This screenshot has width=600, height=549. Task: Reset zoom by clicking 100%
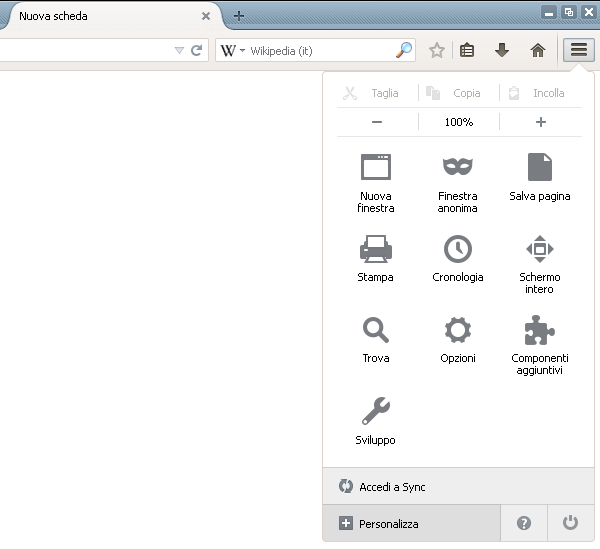coord(459,122)
